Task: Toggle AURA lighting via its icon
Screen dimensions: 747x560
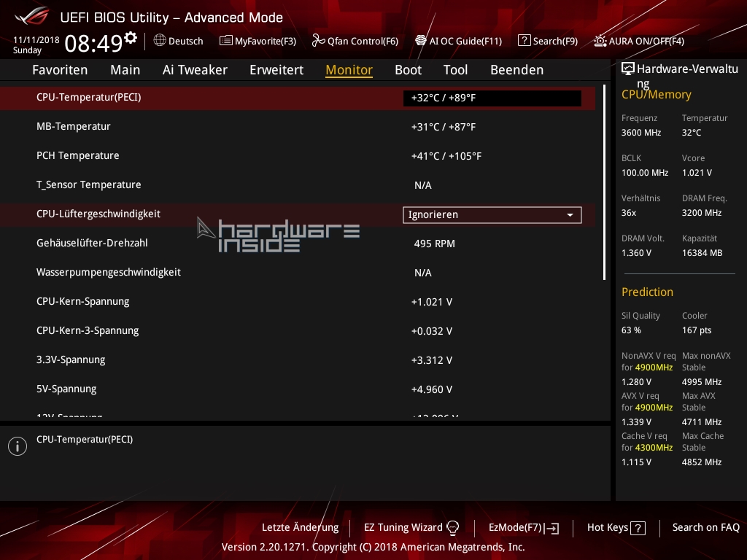Action: [600, 41]
